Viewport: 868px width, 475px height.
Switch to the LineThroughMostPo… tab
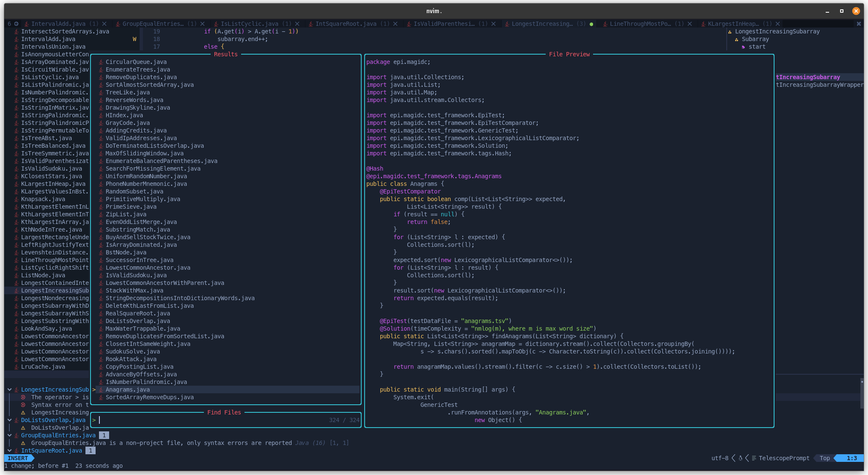(640, 24)
